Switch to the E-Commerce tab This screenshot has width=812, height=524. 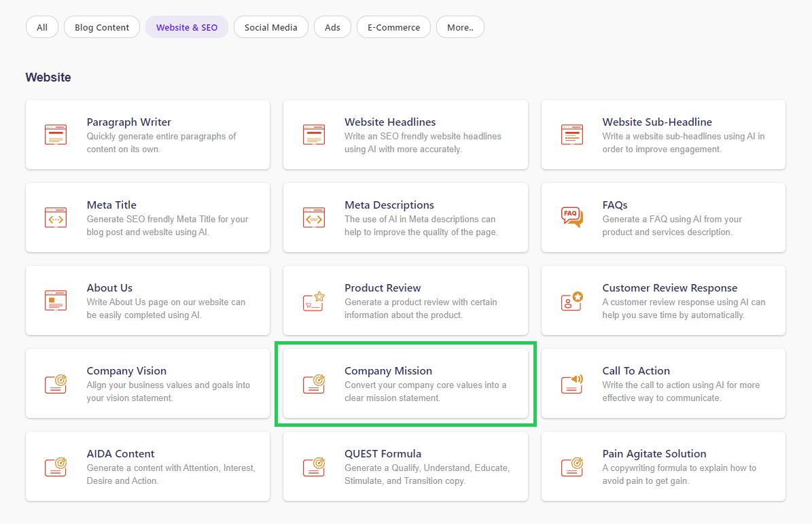(393, 27)
